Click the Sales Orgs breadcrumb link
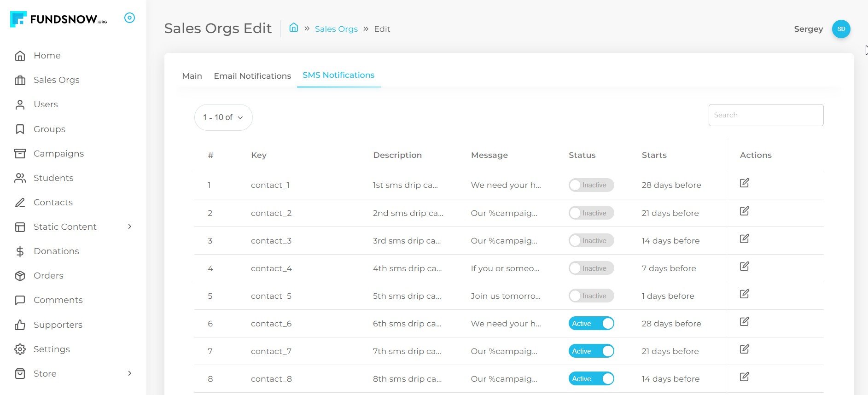Viewport: 868px width, 395px height. click(336, 29)
